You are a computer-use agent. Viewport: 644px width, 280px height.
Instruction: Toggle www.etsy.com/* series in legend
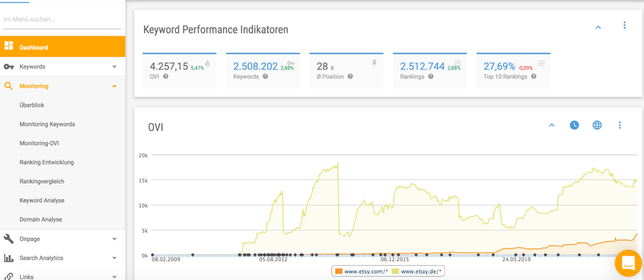[361, 271]
